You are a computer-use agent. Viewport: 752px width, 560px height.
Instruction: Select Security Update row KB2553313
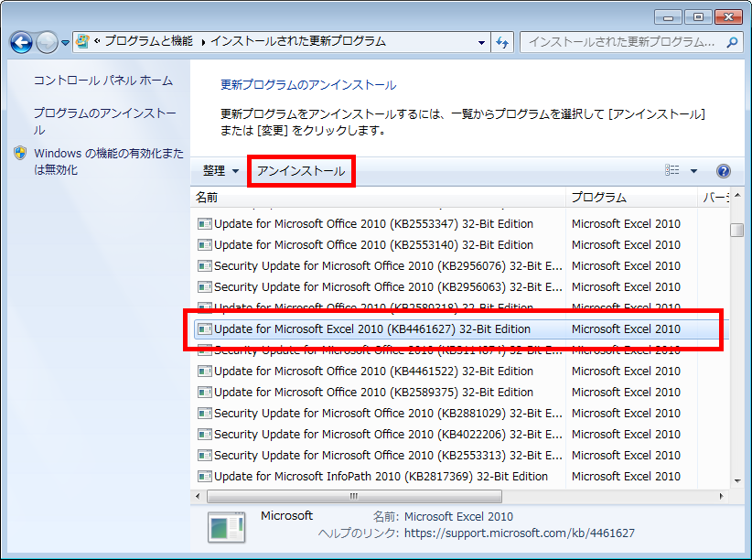pos(461,456)
